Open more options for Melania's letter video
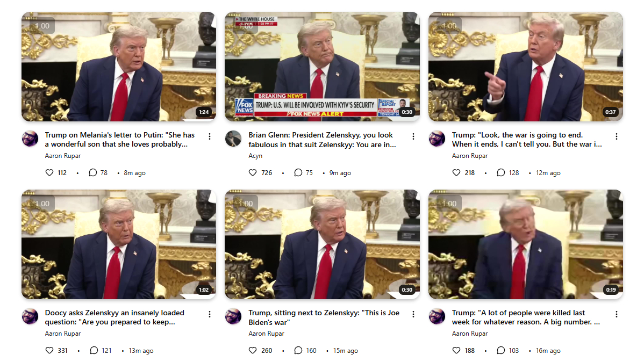 point(210,136)
